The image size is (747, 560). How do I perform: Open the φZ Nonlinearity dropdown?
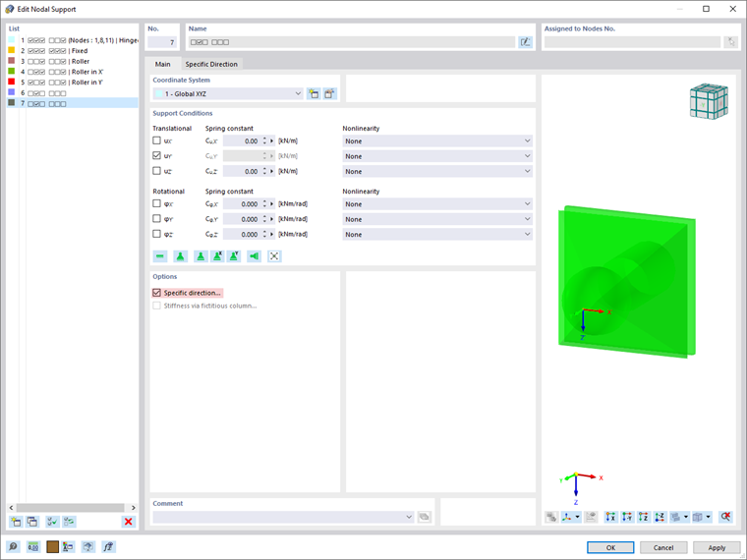(437, 234)
